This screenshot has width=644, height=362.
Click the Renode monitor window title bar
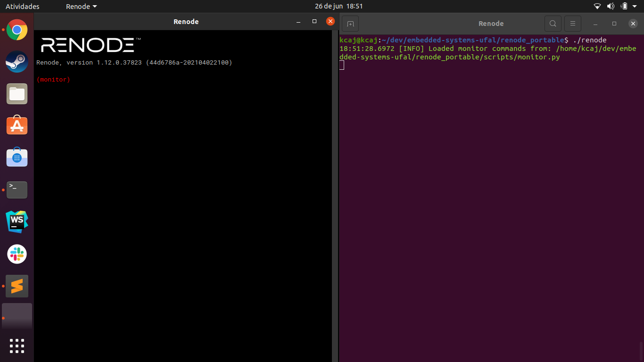[x=186, y=22]
